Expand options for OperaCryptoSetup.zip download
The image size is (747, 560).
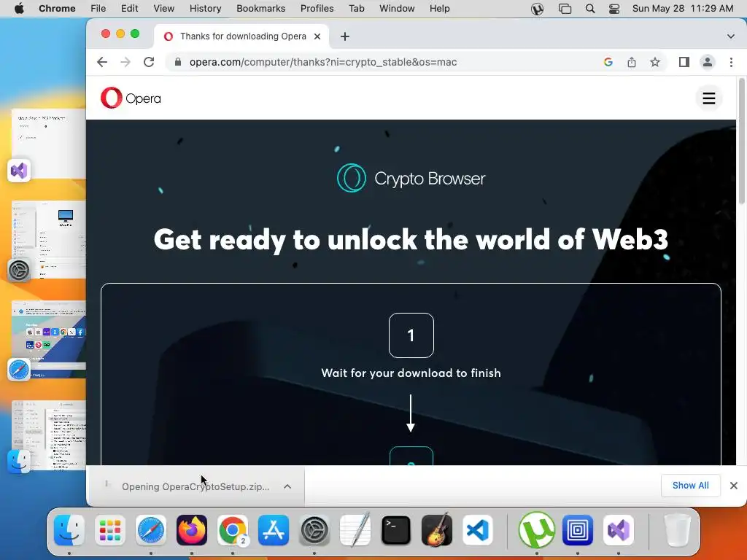pyautogui.click(x=287, y=486)
